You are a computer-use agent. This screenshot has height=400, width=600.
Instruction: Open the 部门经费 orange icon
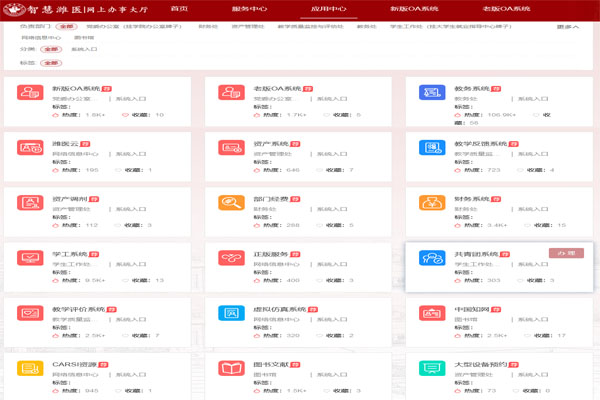point(232,204)
